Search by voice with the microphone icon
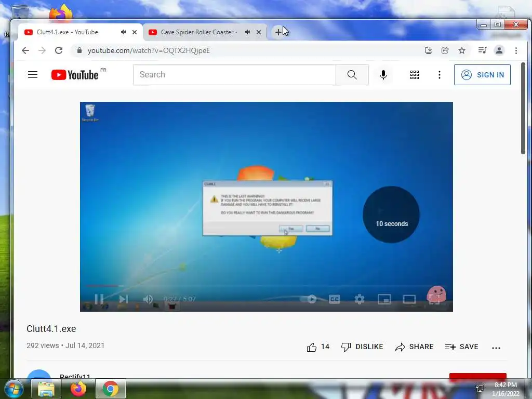Screen dimensions: 532x399 pyautogui.click(x=383, y=75)
